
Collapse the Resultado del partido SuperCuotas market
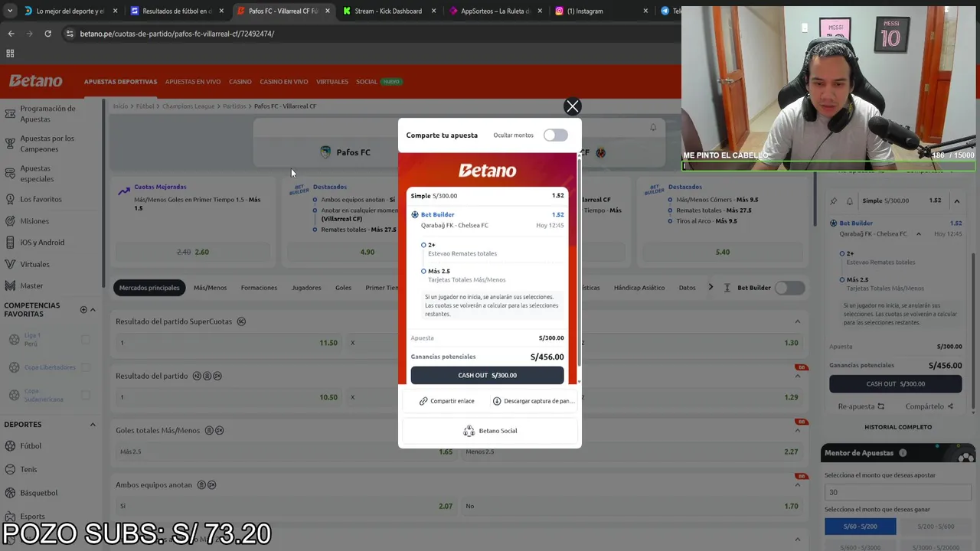(x=797, y=321)
